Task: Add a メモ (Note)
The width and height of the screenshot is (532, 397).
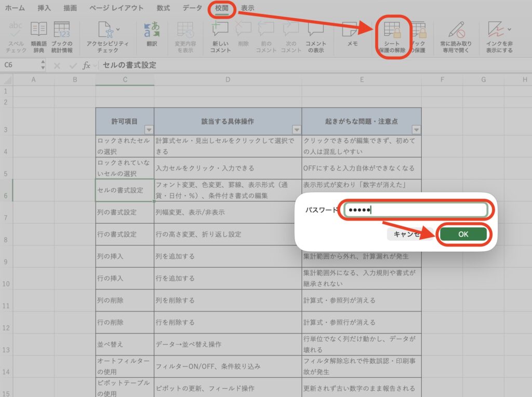Action: click(352, 36)
